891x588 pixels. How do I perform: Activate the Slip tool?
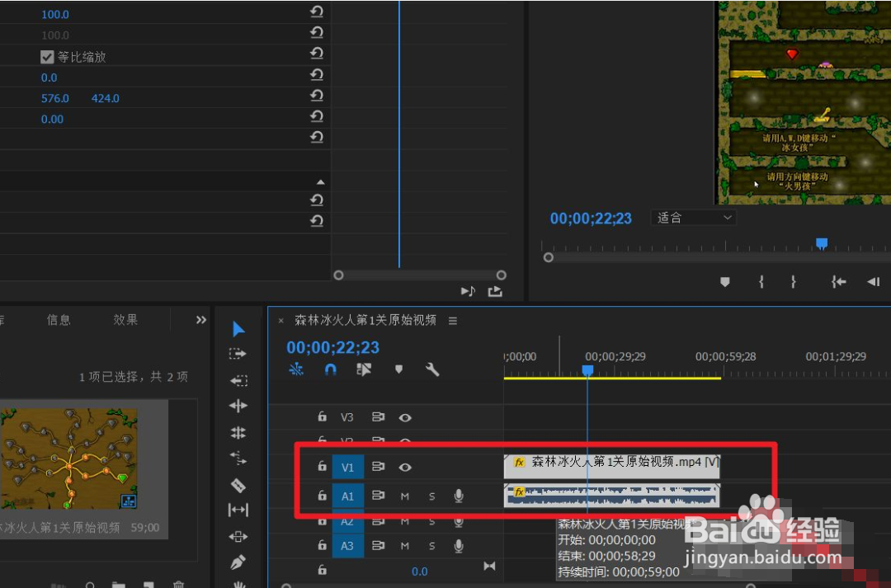(x=238, y=510)
